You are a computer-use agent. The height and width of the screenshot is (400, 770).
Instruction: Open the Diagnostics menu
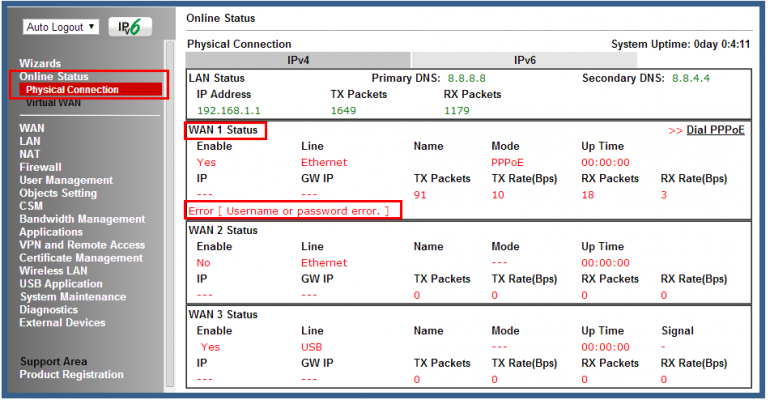(50, 310)
